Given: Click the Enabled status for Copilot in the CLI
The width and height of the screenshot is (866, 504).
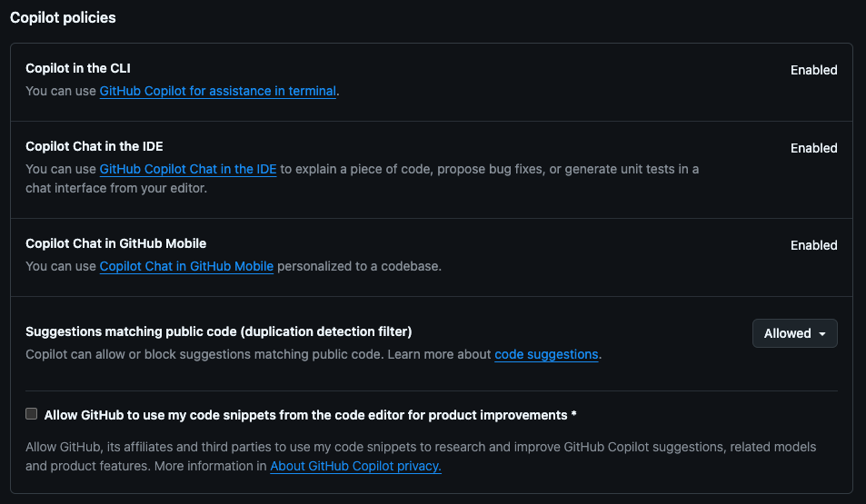Looking at the screenshot, I should pos(813,71).
